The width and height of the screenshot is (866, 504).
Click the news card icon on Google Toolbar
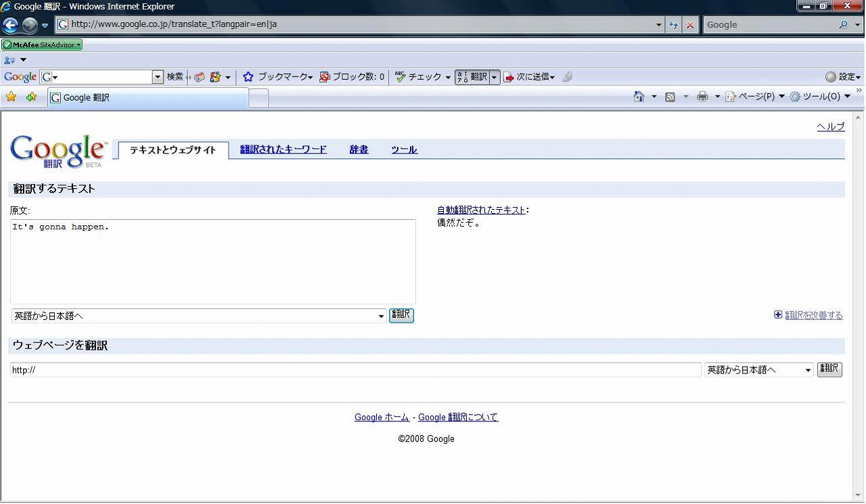[x=200, y=77]
